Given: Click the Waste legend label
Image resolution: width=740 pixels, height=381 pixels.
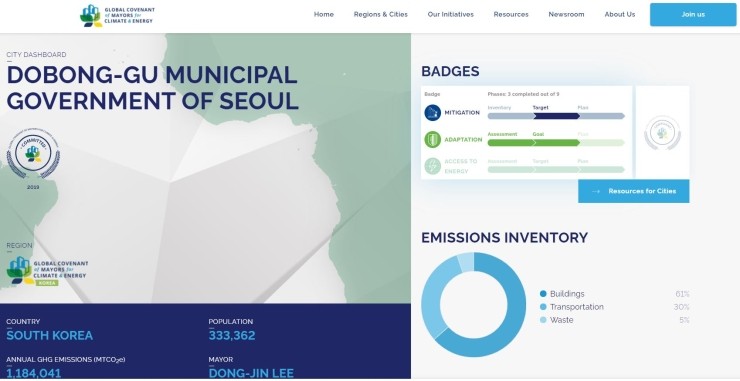Looking at the screenshot, I should [562, 320].
